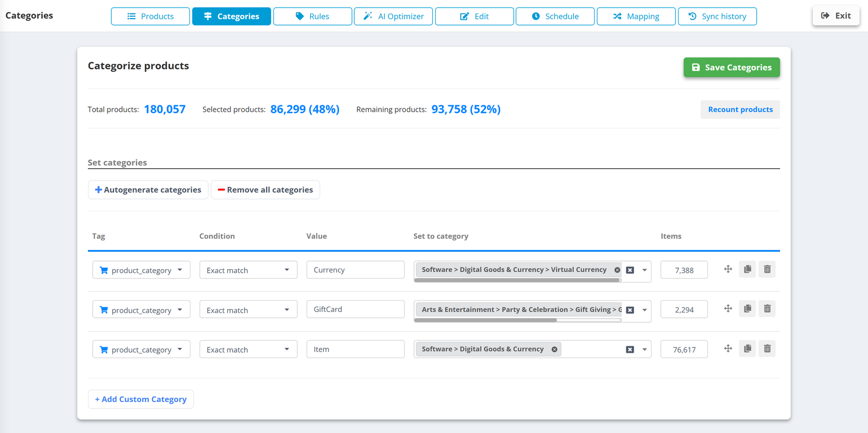
Task: Add a custom category
Action: coord(141,399)
